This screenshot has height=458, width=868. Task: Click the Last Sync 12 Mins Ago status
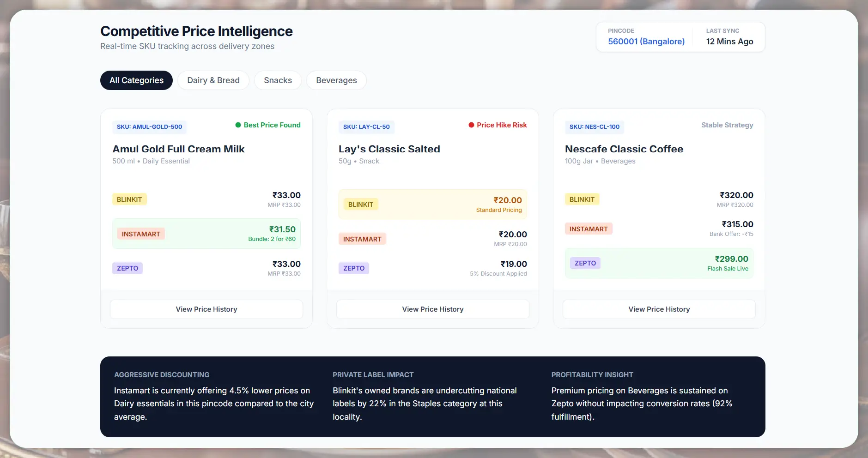[729, 42]
